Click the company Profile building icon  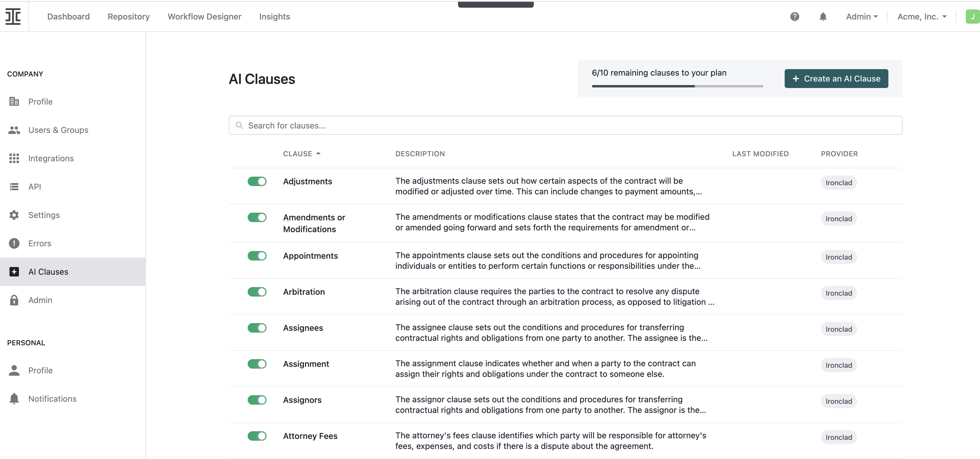pos(14,102)
